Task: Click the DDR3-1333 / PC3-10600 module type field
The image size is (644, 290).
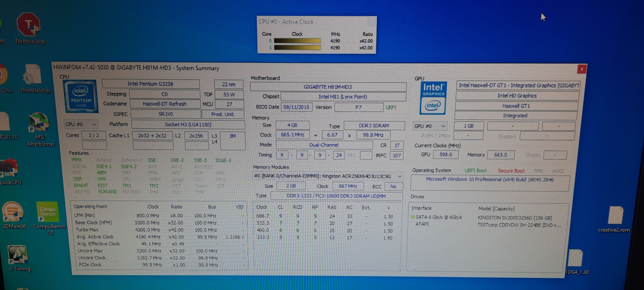Action: coord(336,196)
